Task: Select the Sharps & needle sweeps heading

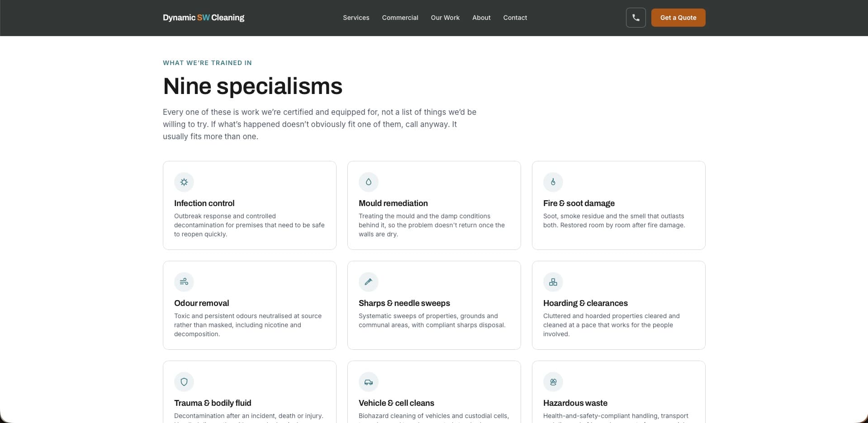Action: pyautogui.click(x=404, y=303)
